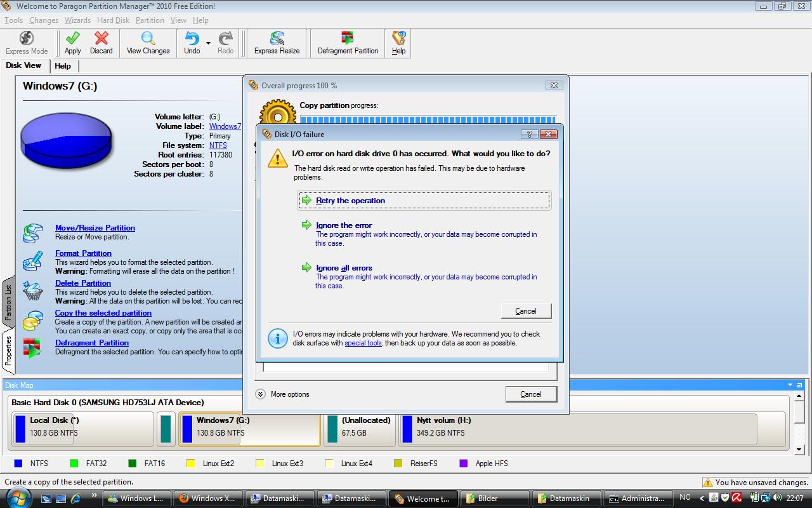Image resolution: width=812 pixels, height=508 pixels.
Task: Discard changes using the red X icon
Action: (101, 39)
